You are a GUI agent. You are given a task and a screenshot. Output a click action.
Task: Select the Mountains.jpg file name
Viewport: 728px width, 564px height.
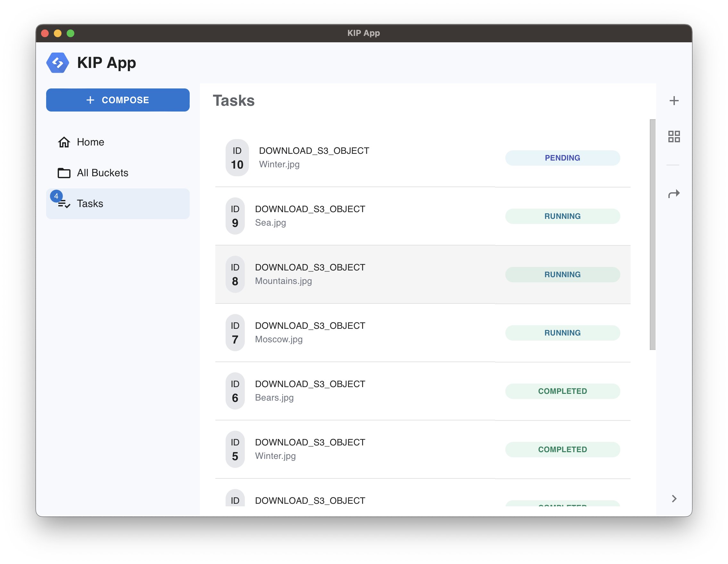pyautogui.click(x=283, y=281)
